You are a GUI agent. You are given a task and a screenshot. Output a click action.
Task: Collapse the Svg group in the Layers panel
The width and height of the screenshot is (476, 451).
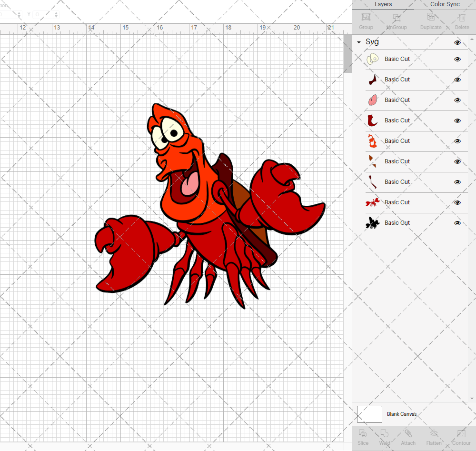358,42
